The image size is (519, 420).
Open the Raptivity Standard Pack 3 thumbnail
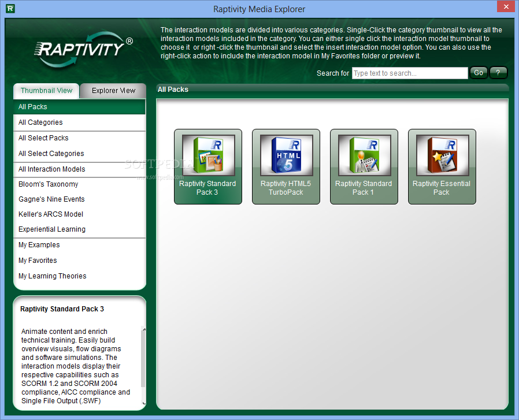tap(208, 166)
